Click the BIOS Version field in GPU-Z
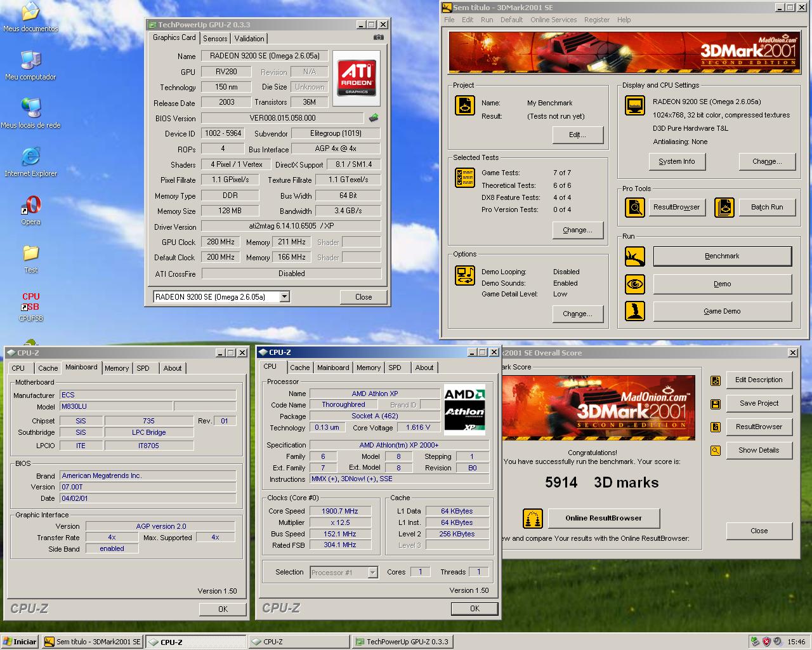 (x=283, y=118)
